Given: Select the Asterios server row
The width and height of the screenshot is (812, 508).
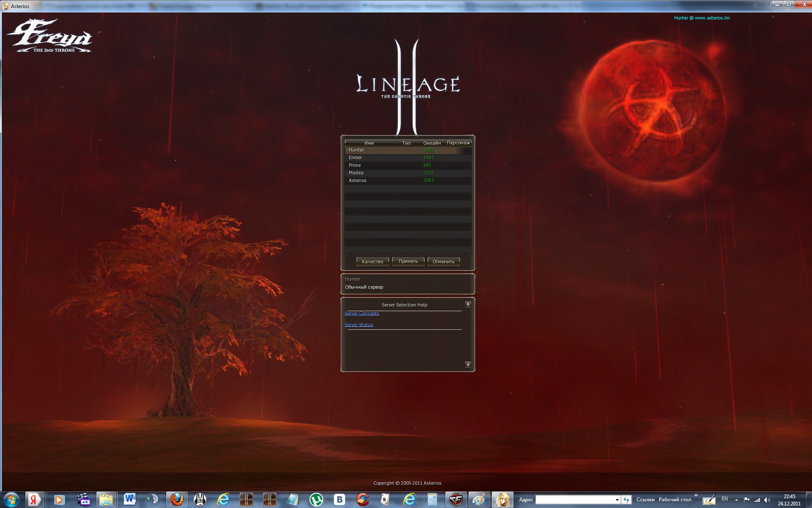Looking at the screenshot, I should (408, 180).
